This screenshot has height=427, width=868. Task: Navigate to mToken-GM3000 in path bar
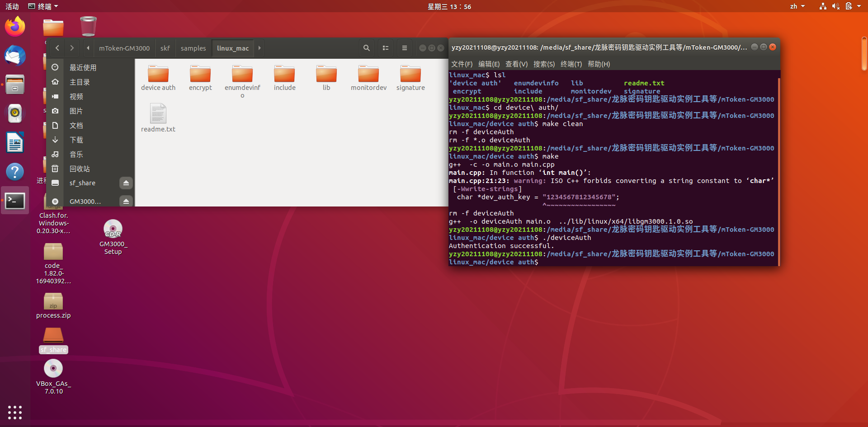124,48
